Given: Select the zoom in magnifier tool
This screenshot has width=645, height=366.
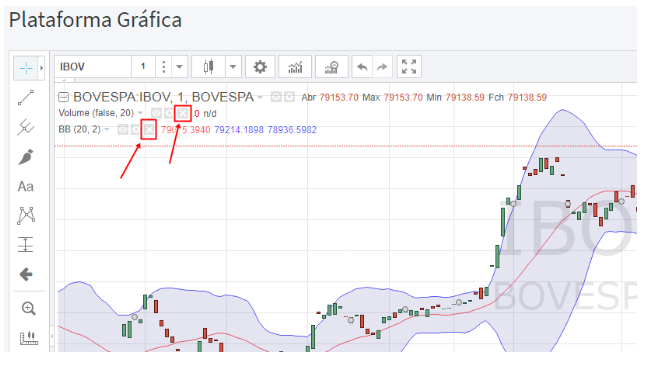Looking at the screenshot, I should pos(28,308).
